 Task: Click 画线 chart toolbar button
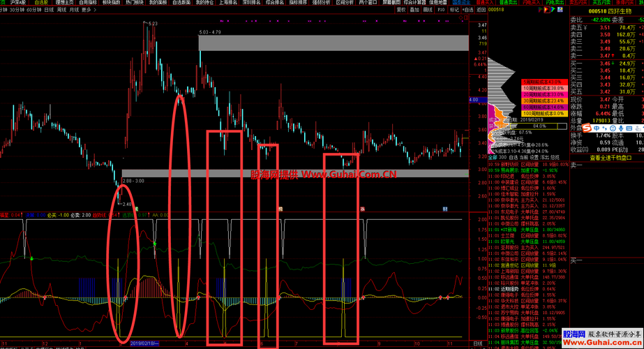coord(428,10)
